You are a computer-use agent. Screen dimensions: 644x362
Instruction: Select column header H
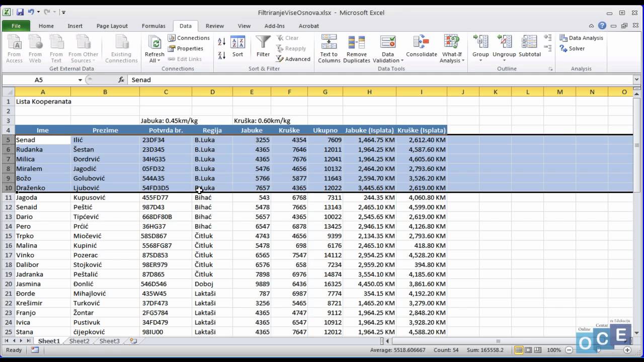click(369, 92)
